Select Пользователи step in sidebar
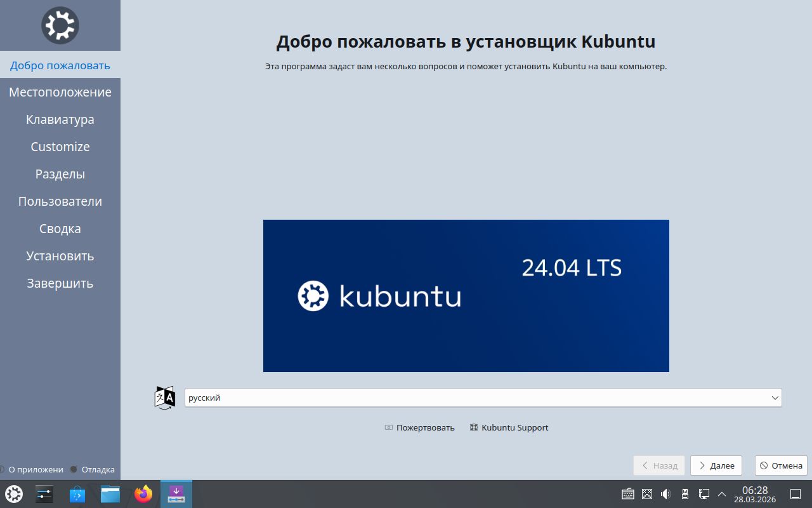This screenshot has width=812, height=508. click(x=60, y=201)
